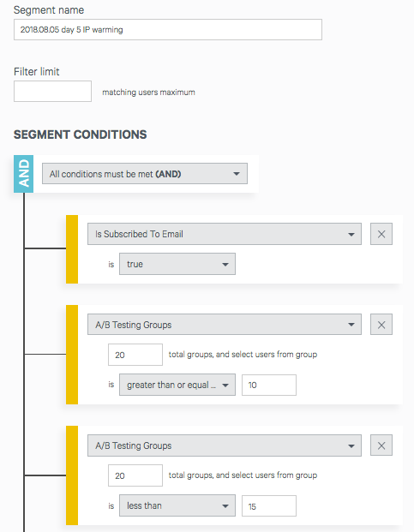Click the yellow bar on Is Subscribed To Email condition
The image size is (414, 532).
click(72, 249)
